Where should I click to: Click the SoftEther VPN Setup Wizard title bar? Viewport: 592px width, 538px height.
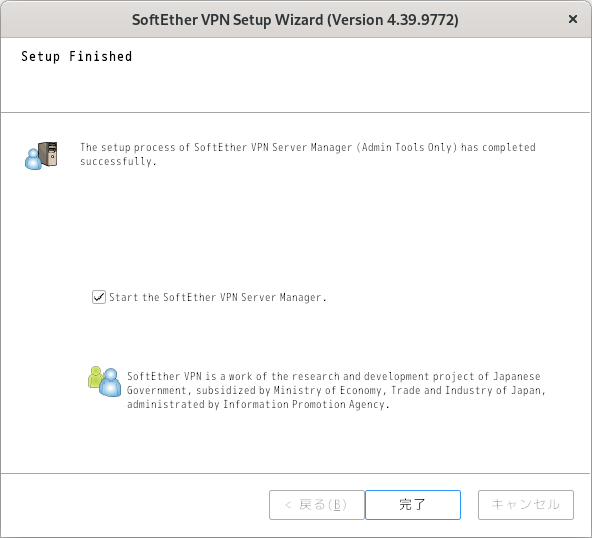(x=295, y=20)
